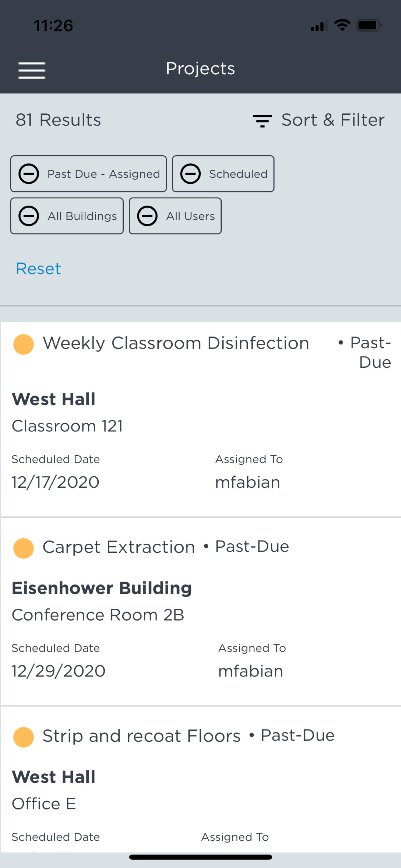
Task: Open the hamburger navigation menu
Action: [x=32, y=70]
